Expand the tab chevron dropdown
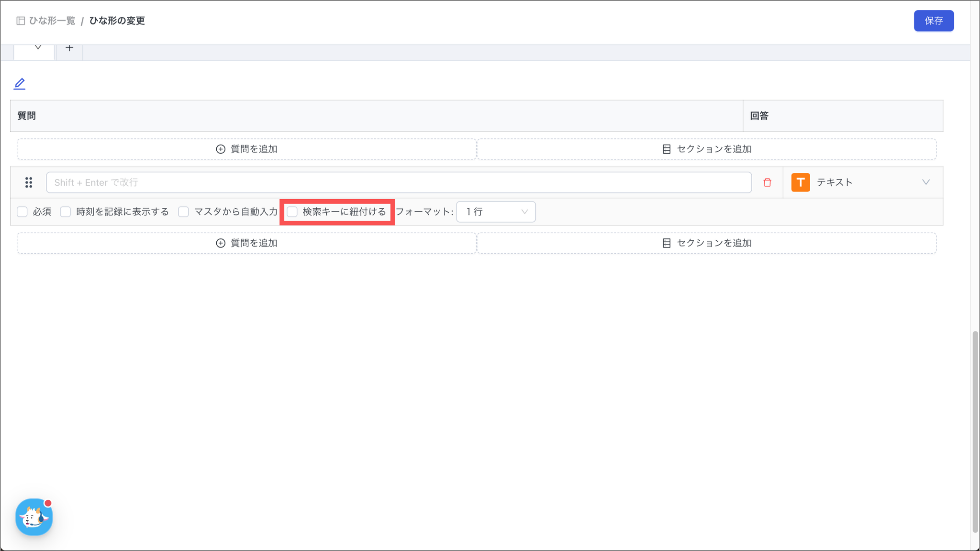Screen dimensions: 980x551 coord(38,47)
